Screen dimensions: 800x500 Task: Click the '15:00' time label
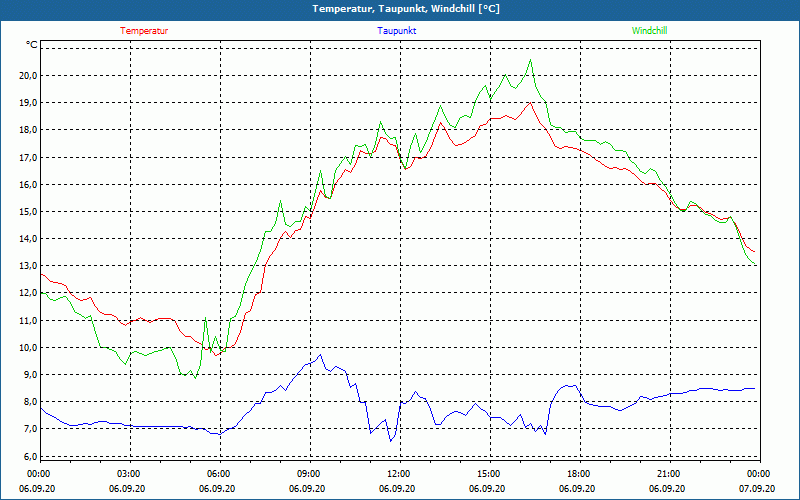point(490,474)
